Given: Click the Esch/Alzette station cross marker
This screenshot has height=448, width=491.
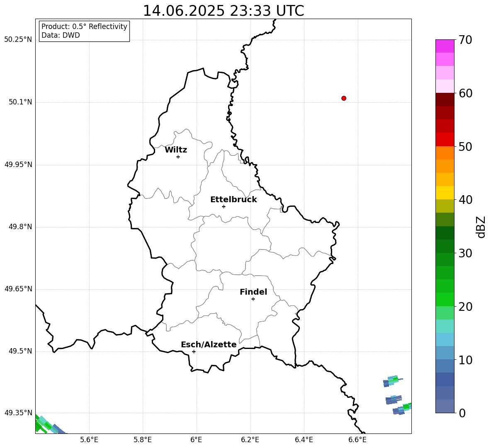Looking at the screenshot, I should (194, 351).
